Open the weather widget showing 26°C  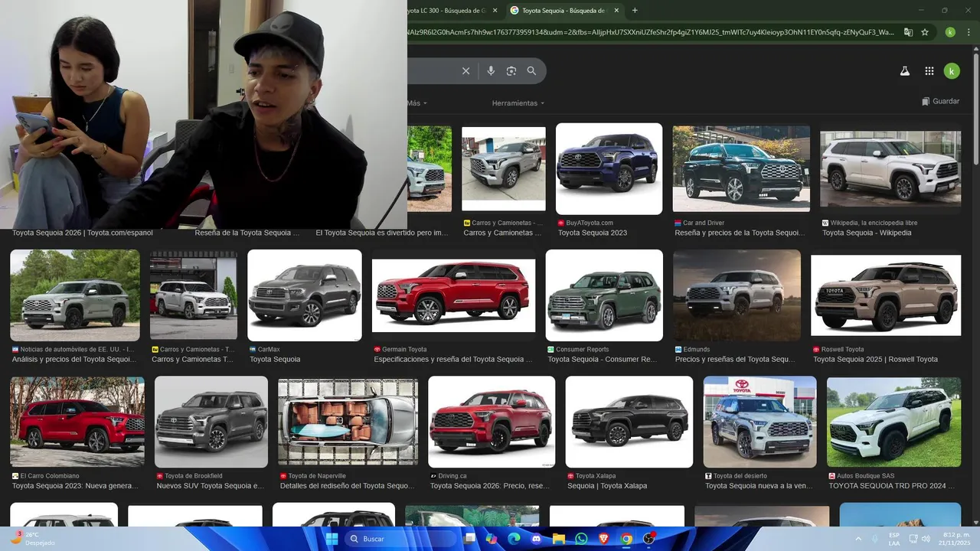coord(31,539)
